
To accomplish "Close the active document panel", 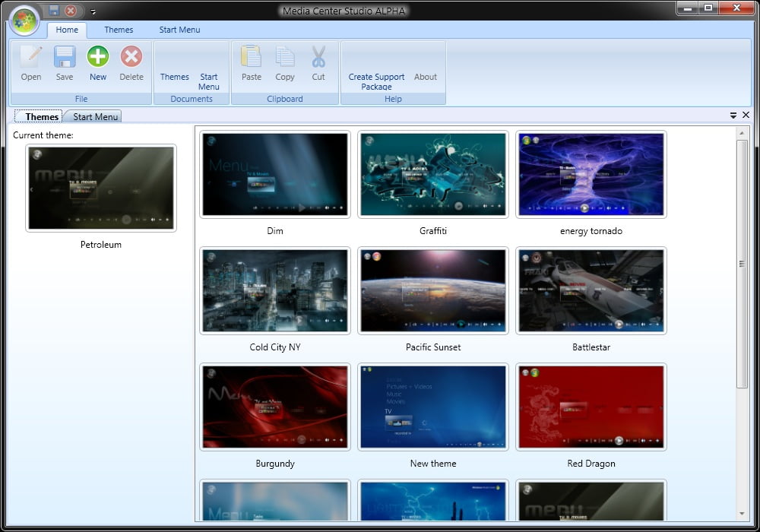I will pyautogui.click(x=746, y=116).
